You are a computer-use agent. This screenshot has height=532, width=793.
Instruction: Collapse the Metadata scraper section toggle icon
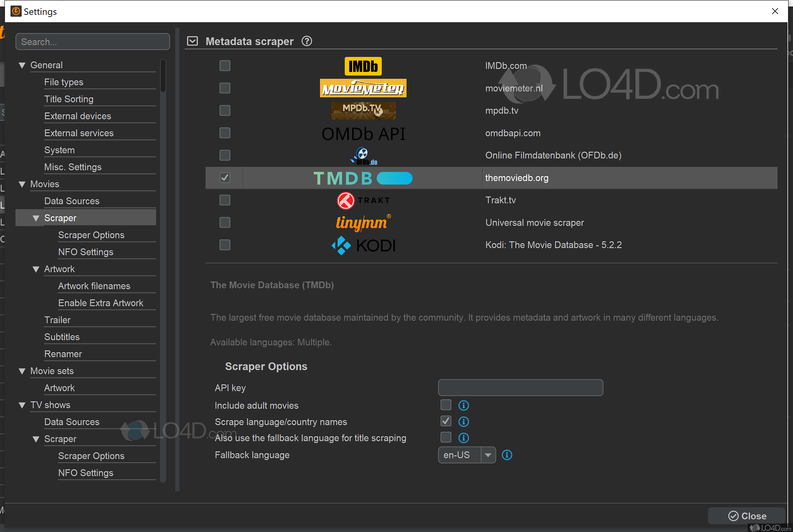(x=193, y=41)
